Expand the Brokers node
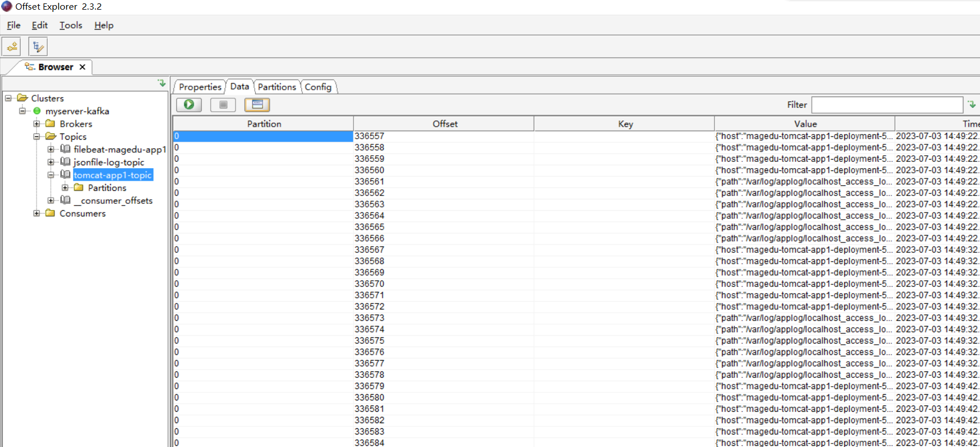 [36, 124]
